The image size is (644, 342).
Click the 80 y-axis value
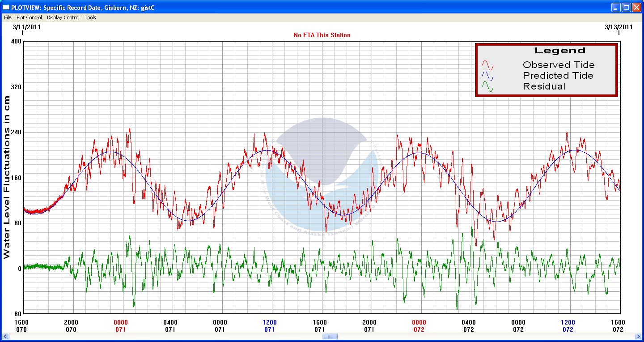[18, 223]
